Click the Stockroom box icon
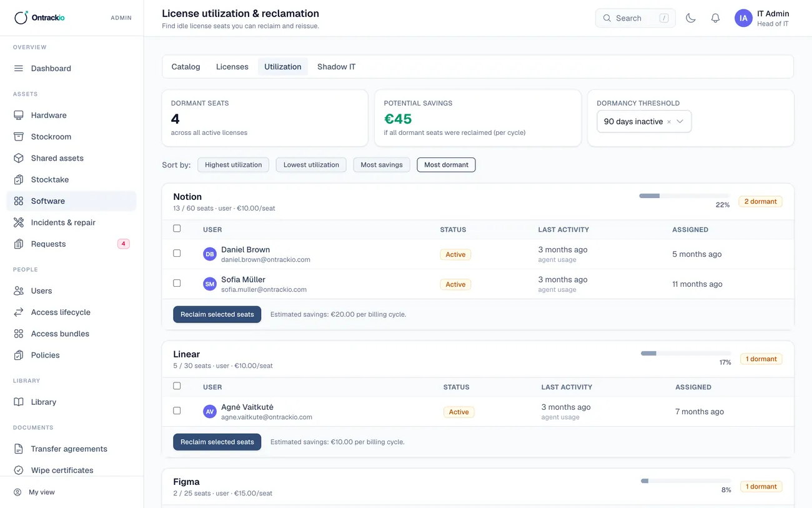 [x=19, y=137]
